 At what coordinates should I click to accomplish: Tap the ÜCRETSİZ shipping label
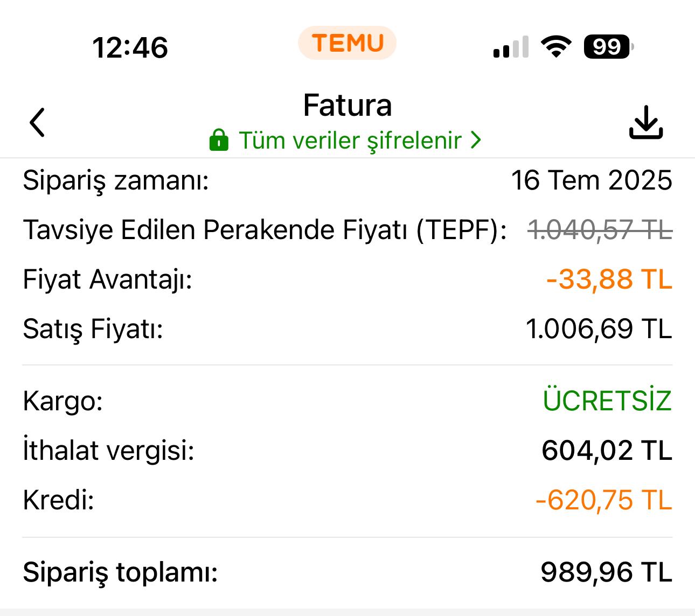click(608, 400)
